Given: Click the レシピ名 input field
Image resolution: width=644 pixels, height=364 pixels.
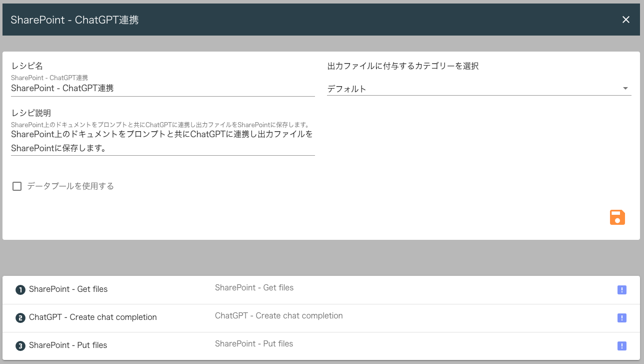Looking at the screenshot, I should 163,89.
